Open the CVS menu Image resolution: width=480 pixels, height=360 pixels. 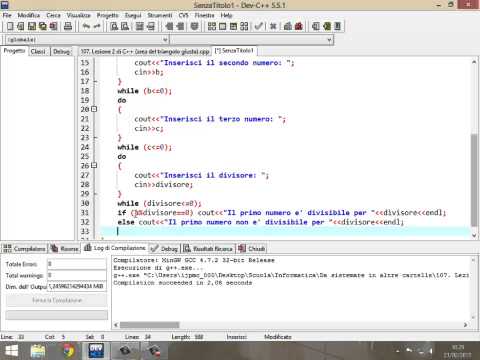[183, 15]
